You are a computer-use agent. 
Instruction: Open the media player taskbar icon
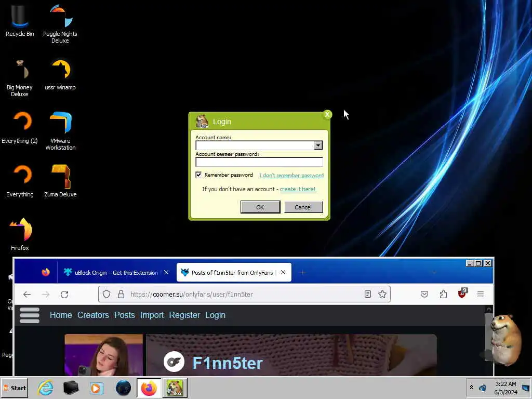pos(96,388)
